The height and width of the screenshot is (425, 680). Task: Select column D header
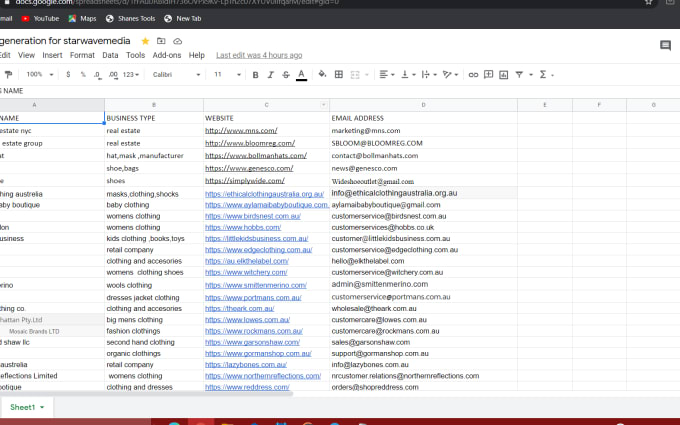(423, 105)
